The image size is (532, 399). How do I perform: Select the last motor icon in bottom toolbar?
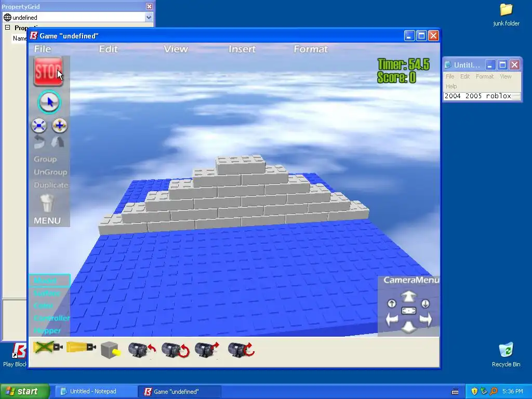tap(241, 350)
